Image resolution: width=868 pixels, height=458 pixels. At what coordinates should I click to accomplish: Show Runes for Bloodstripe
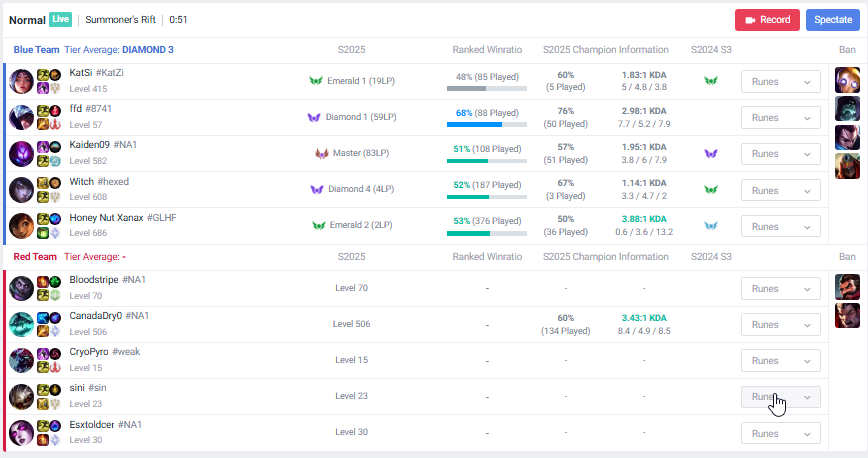click(781, 289)
